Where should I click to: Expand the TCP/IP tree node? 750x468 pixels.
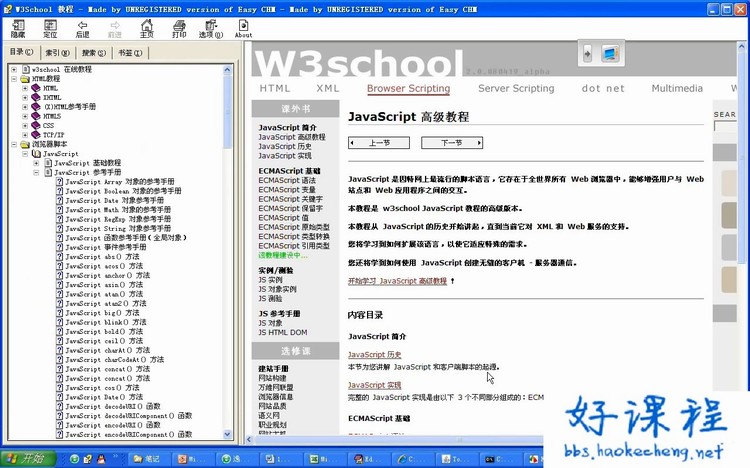[x=25, y=135]
